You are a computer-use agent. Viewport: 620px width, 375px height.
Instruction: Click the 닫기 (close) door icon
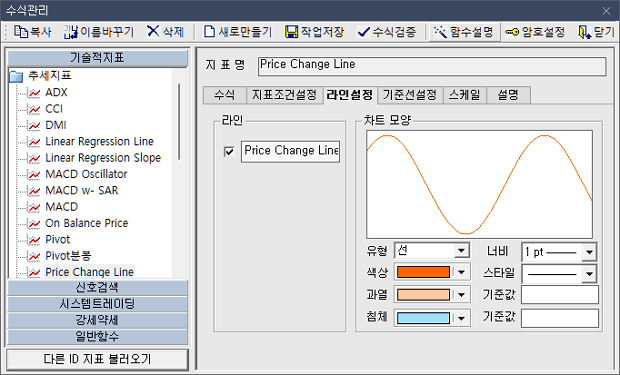[x=585, y=32]
